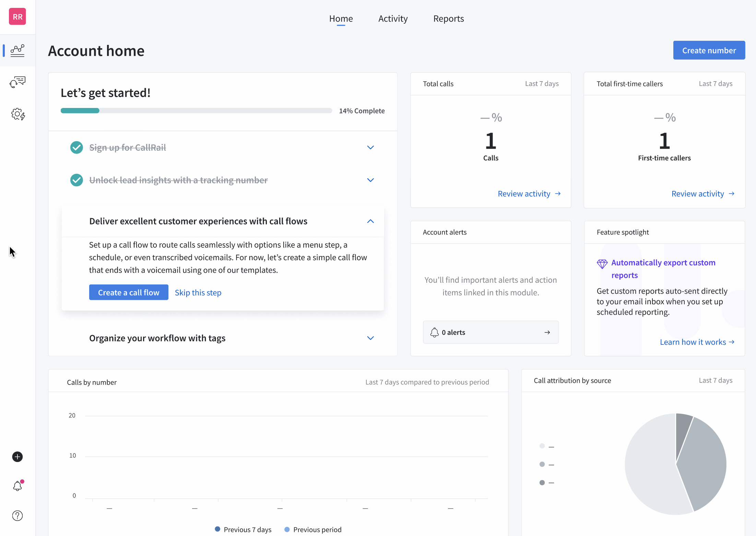The width and height of the screenshot is (756, 536).
Task: Open the 0 alerts row
Action: point(491,332)
